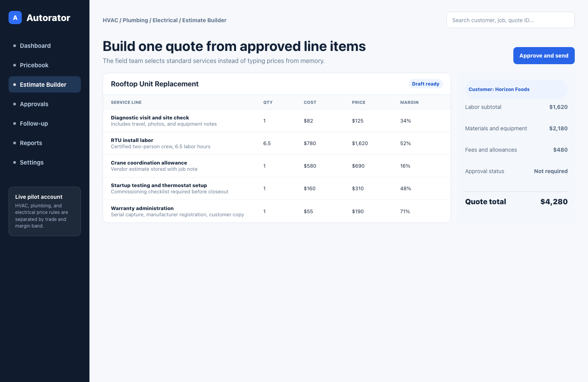Select the Warranty administration line

pos(276,211)
